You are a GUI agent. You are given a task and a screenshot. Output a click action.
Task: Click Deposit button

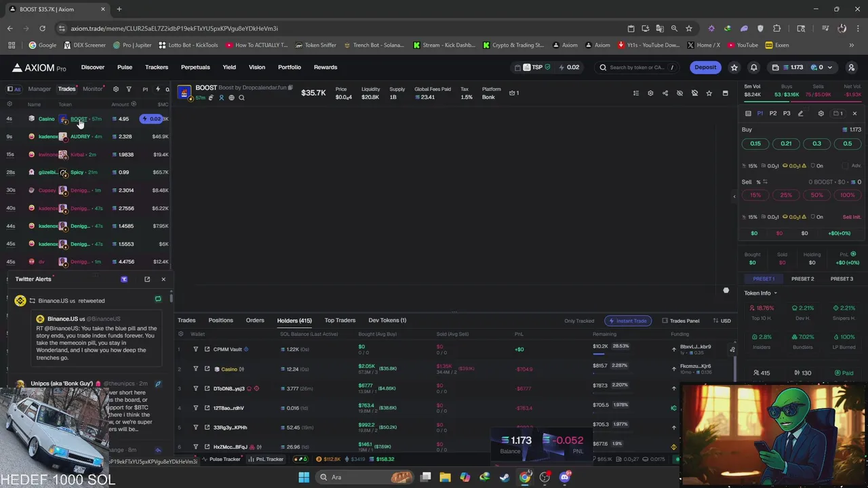pyautogui.click(x=705, y=67)
